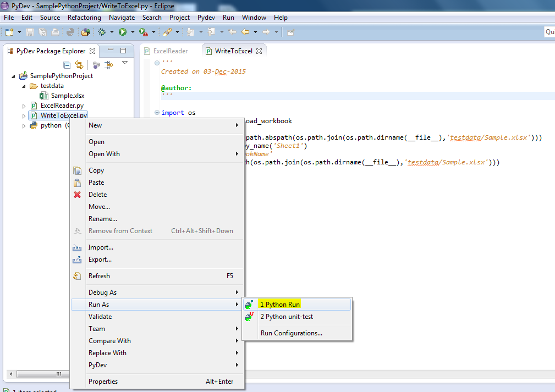Select the Pydev menu in the menu bar

206,17
